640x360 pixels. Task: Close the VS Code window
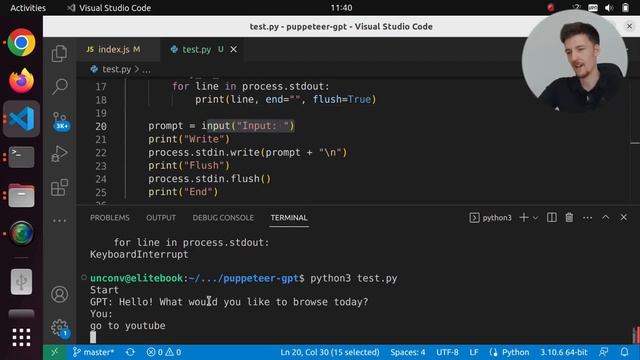coord(629,26)
